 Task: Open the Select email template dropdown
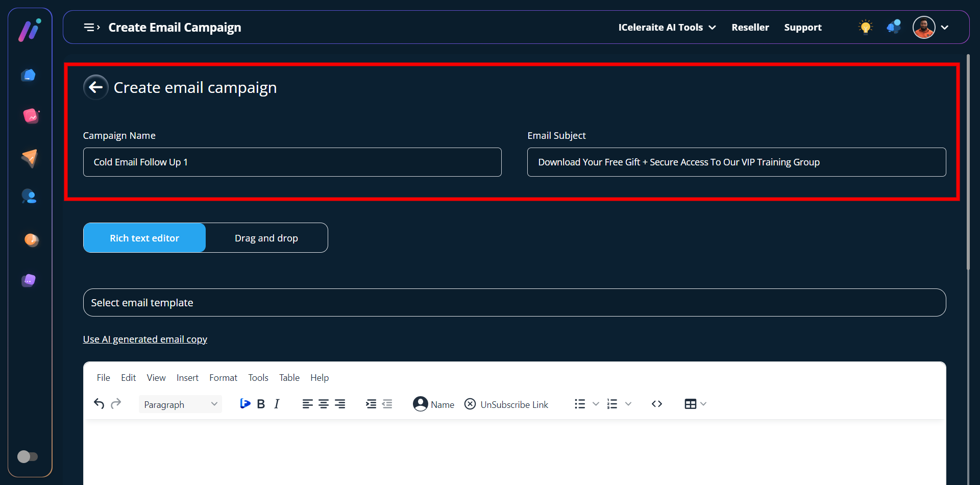coord(514,303)
